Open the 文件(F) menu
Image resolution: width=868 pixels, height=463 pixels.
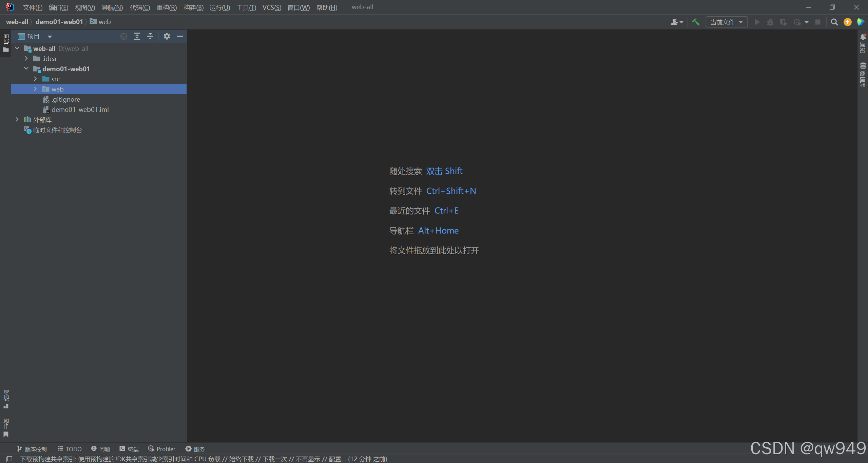point(33,7)
